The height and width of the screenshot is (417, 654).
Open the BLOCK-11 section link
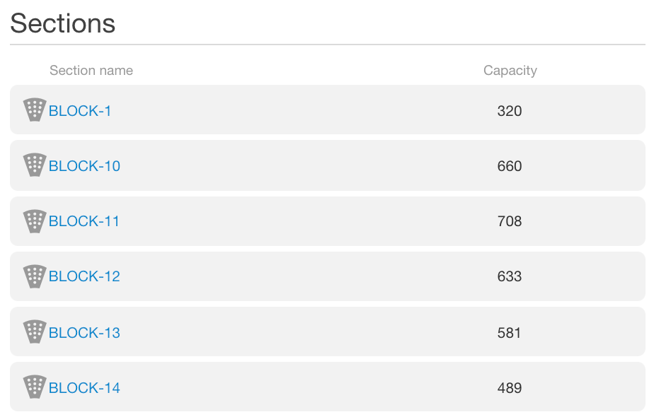click(x=85, y=221)
